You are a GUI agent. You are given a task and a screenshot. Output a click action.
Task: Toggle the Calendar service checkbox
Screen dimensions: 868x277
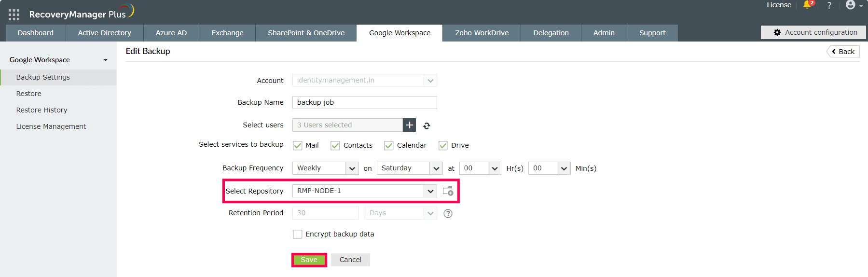coord(389,145)
